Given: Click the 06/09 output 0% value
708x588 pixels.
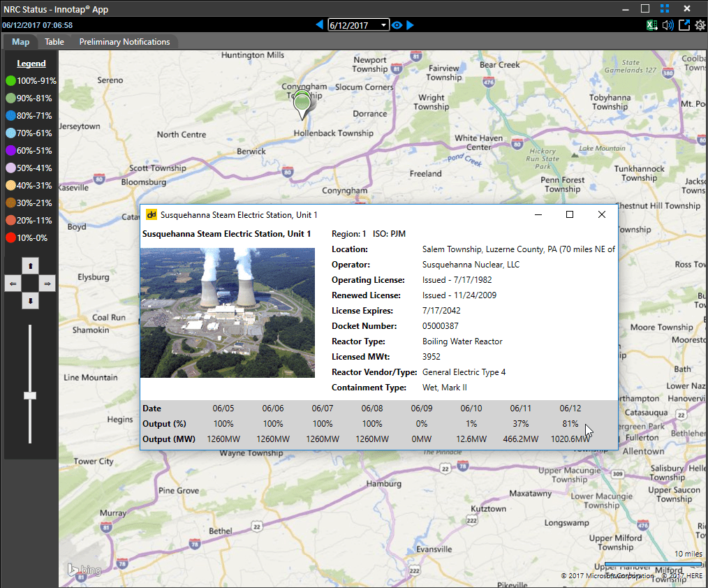Looking at the screenshot, I should (422, 424).
